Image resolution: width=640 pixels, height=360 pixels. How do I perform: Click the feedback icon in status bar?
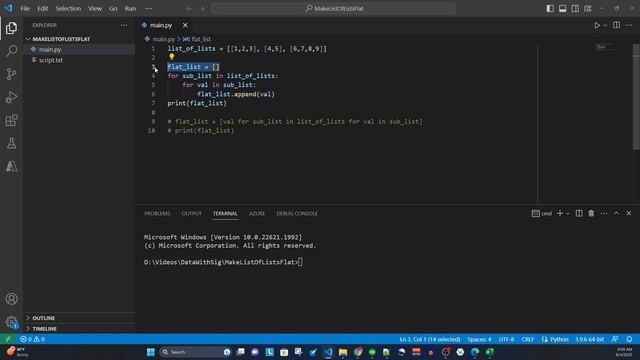click(615, 339)
